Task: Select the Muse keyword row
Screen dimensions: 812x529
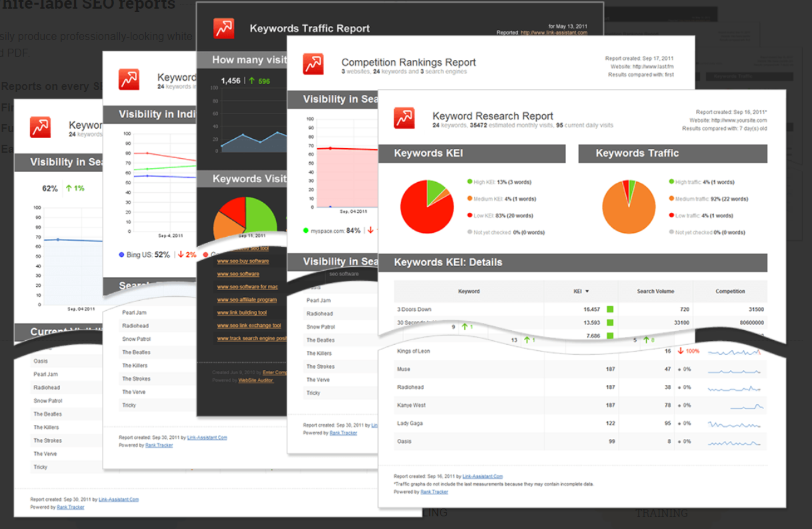Action: (x=581, y=369)
